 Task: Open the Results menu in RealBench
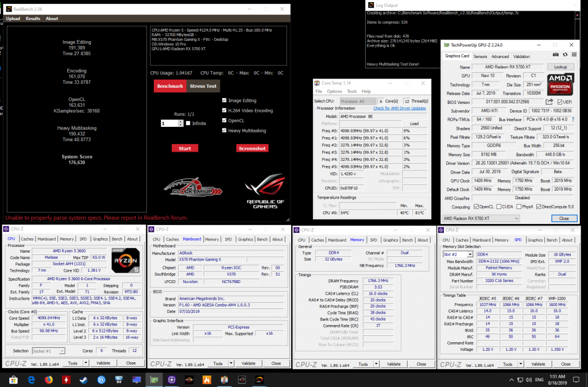pos(33,18)
